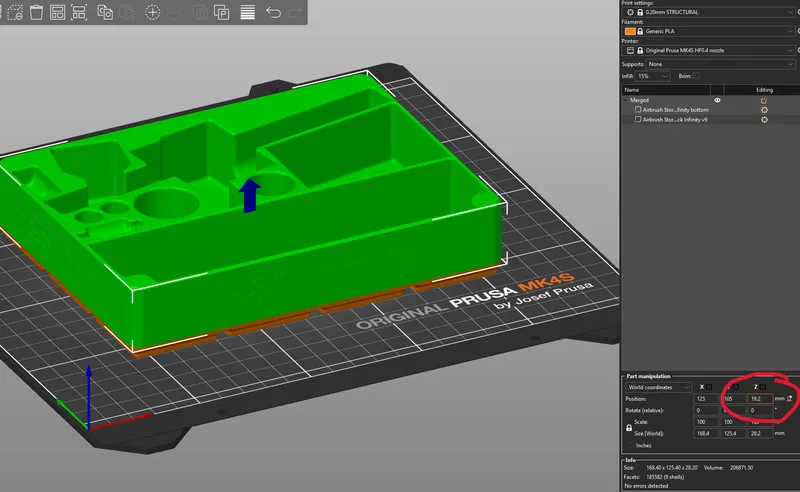The height and width of the screenshot is (492, 800).
Task: Click the Delete selected (dashed box) toolbar icon
Action: (15, 12)
